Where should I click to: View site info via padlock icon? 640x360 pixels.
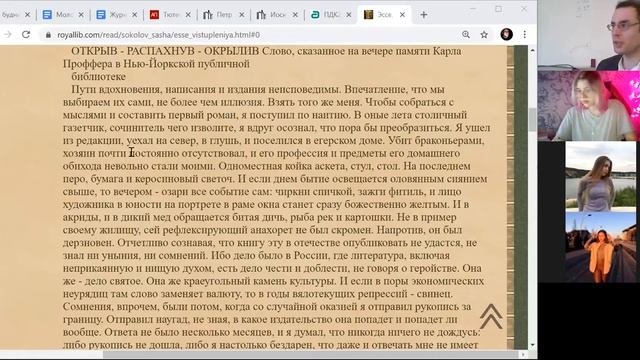[x=48, y=35]
